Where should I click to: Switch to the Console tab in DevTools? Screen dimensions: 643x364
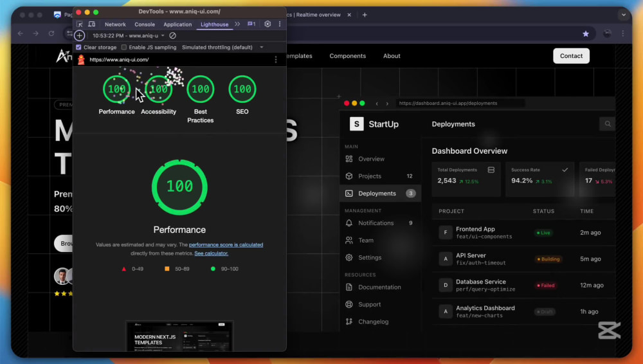pos(145,24)
